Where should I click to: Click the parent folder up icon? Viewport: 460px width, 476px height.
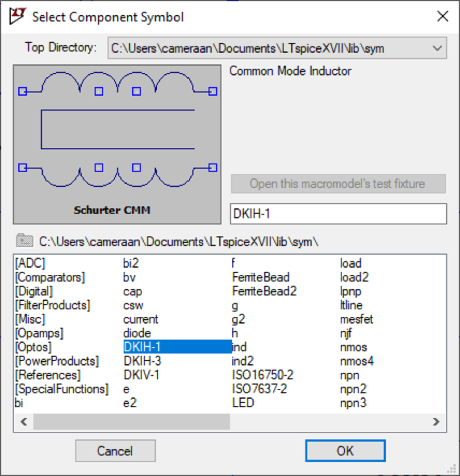pyautogui.click(x=24, y=241)
